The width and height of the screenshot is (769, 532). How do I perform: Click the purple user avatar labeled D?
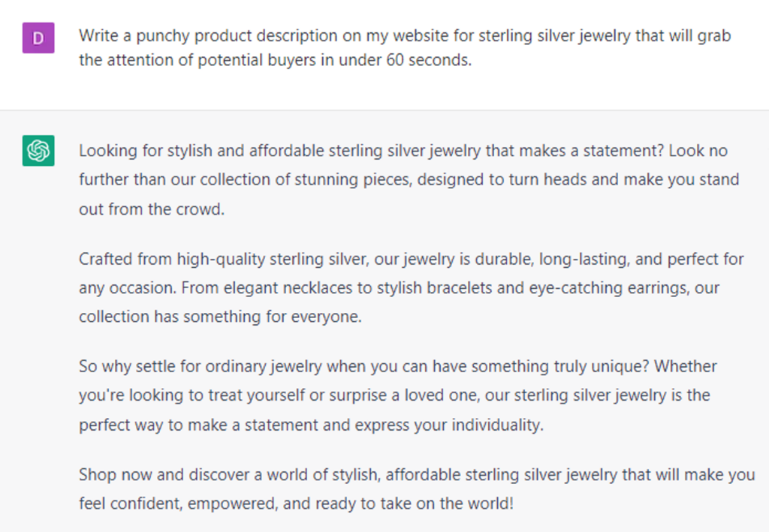pos(38,38)
